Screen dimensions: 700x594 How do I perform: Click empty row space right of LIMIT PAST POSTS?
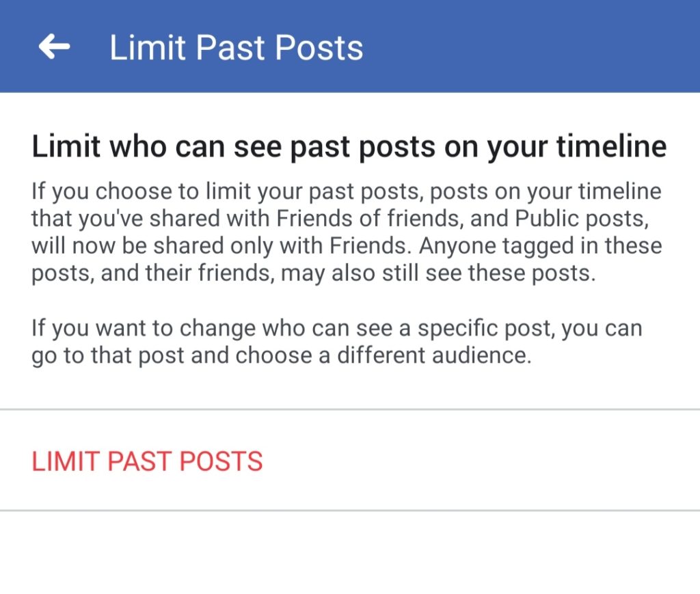tap(479, 461)
